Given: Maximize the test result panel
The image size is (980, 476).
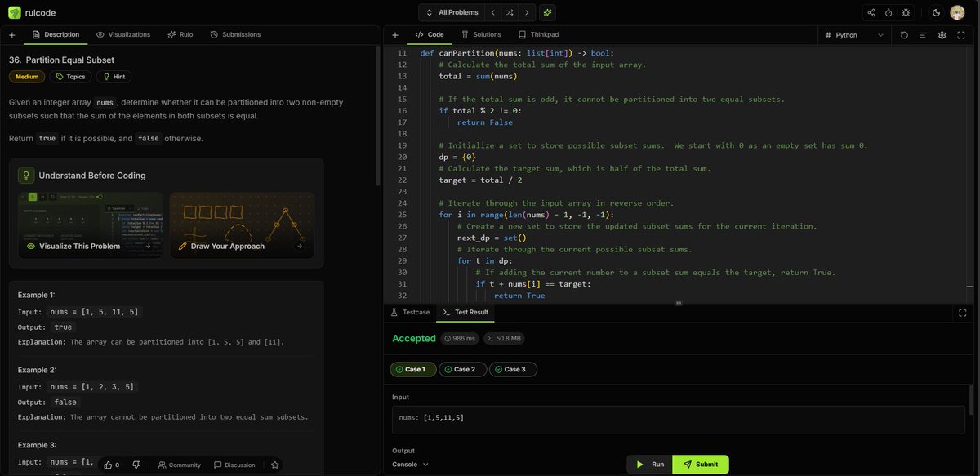Looking at the screenshot, I should pyautogui.click(x=962, y=312).
